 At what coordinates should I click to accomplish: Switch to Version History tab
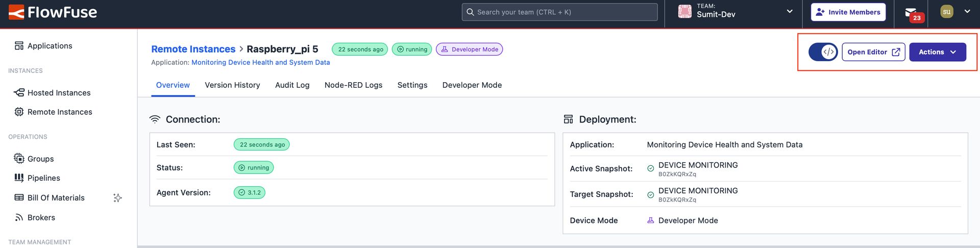pyautogui.click(x=232, y=85)
